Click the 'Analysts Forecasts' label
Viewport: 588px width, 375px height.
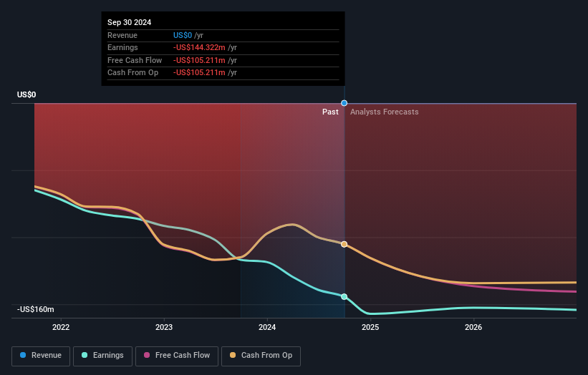point(385,112)
